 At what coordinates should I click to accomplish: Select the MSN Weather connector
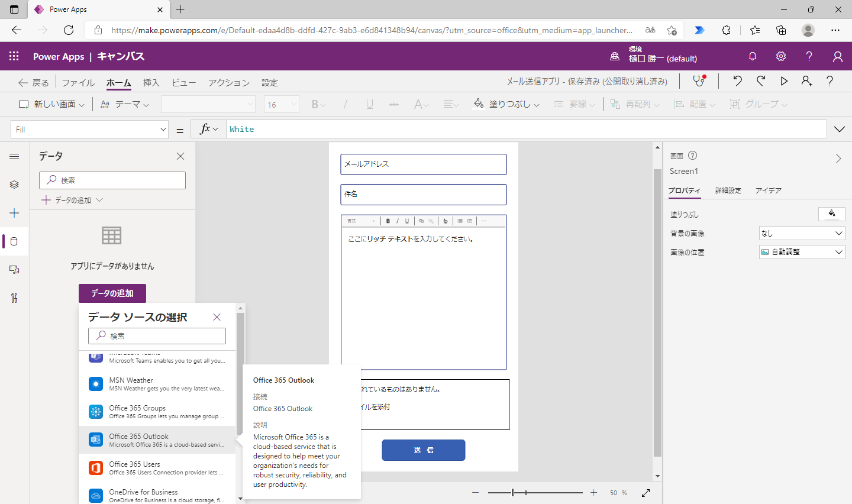pos(157,384)
